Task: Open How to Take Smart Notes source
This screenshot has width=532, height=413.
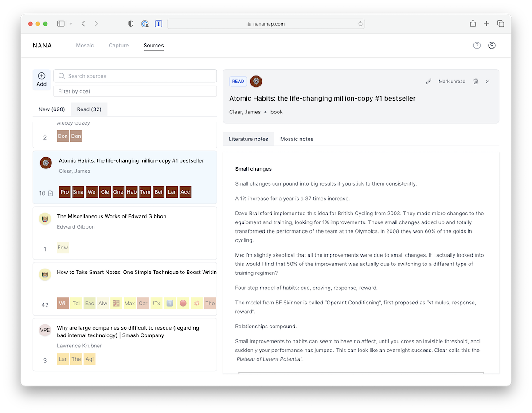Action: coord(137,273)
